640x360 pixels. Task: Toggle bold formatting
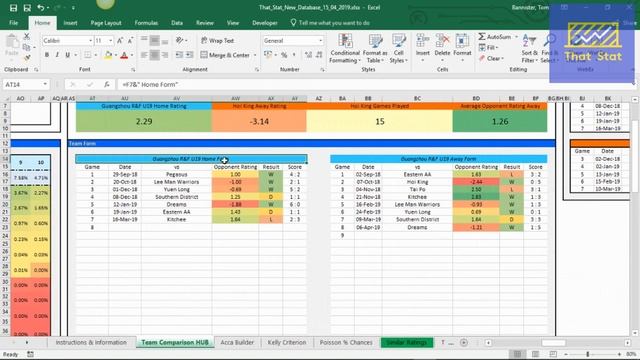click(x=47, y=55)
